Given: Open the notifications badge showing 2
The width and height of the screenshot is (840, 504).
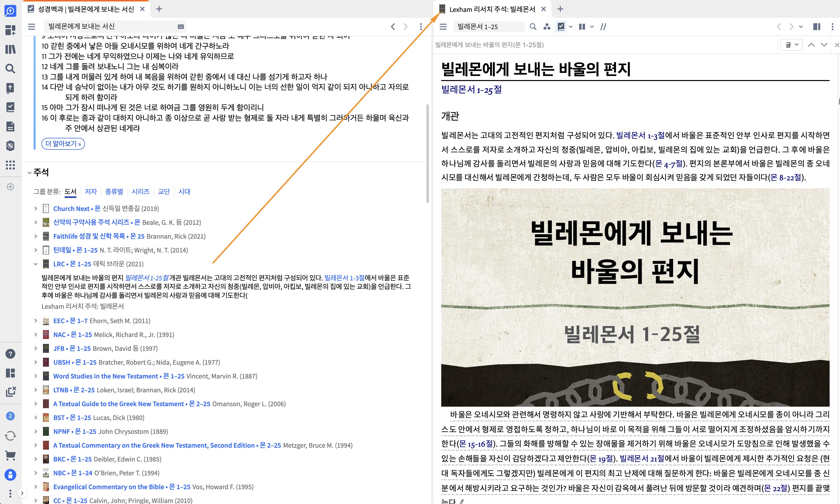Looking at the screenshot, I should 11,416.
